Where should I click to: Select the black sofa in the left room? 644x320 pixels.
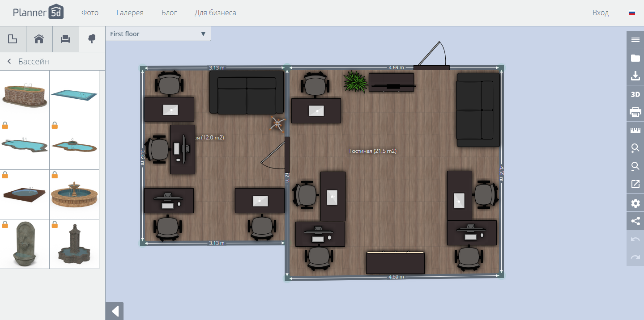(247, 92)
